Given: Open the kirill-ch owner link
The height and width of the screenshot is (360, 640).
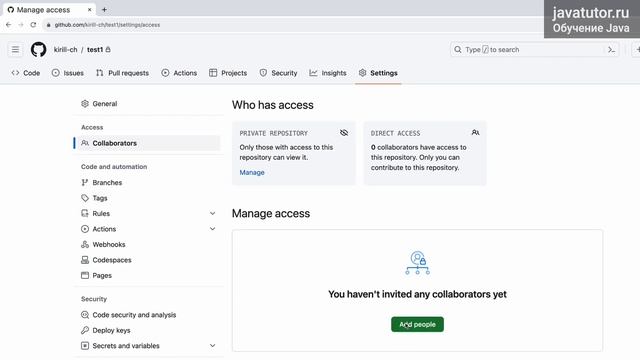Looking at the screenshot, I should pyautogui.click(x=65, y=49).
